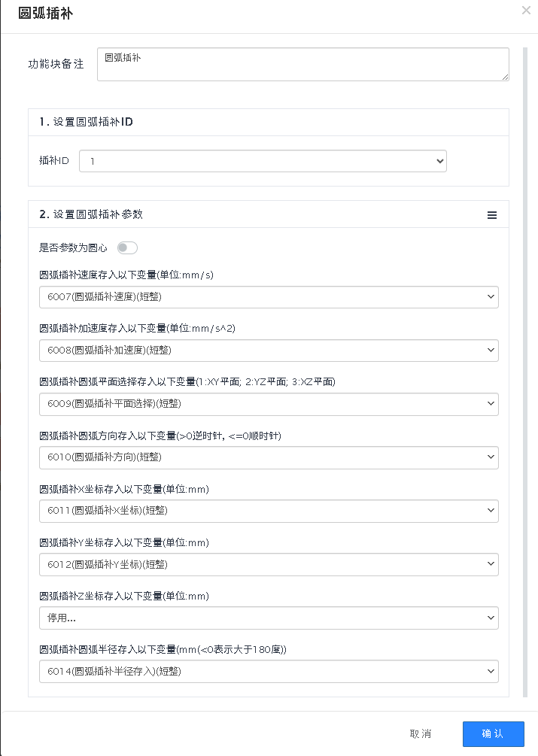538x756 pixels.
Task: Expand the 6007 圆弧插补速度 variable dropdown
Action: click(269, 297)
